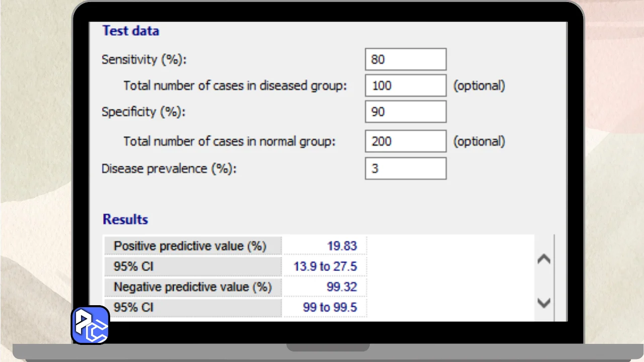
Task: Select the diseased group total cases field
Action: pyautogui.click(x=406, y=85)
